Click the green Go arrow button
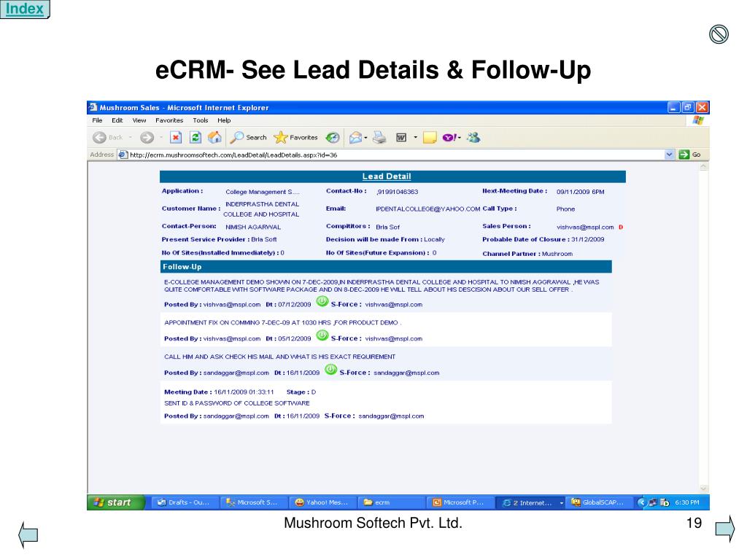This screenshot has height=560, width=747. pos(684,155)
